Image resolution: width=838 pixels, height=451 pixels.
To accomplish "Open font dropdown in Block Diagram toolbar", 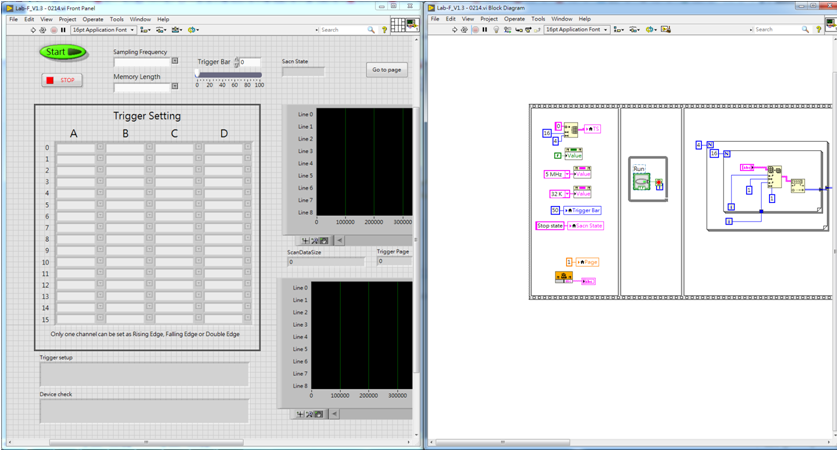I will coord(577,29).
